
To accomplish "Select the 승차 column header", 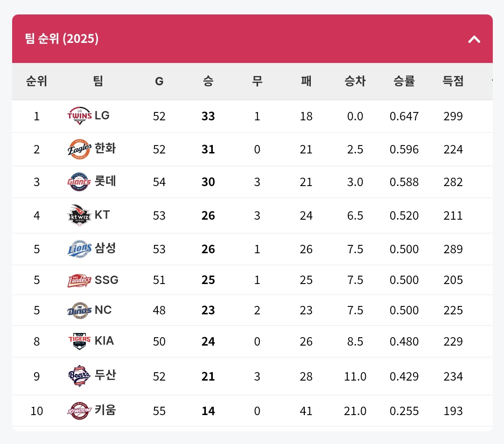I will click(x=355, y=81).
